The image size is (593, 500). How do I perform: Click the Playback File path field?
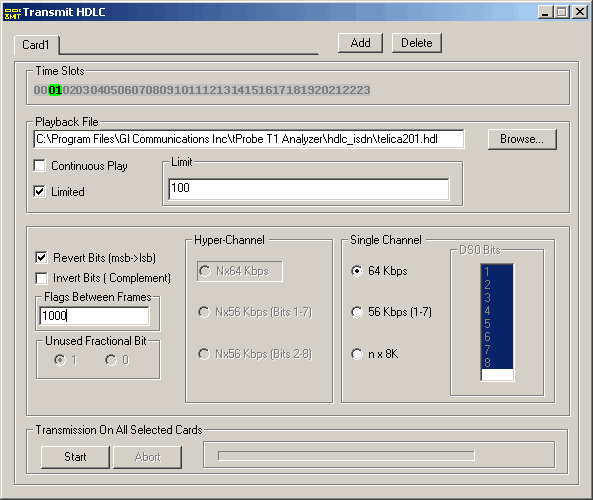pos(249,139)
